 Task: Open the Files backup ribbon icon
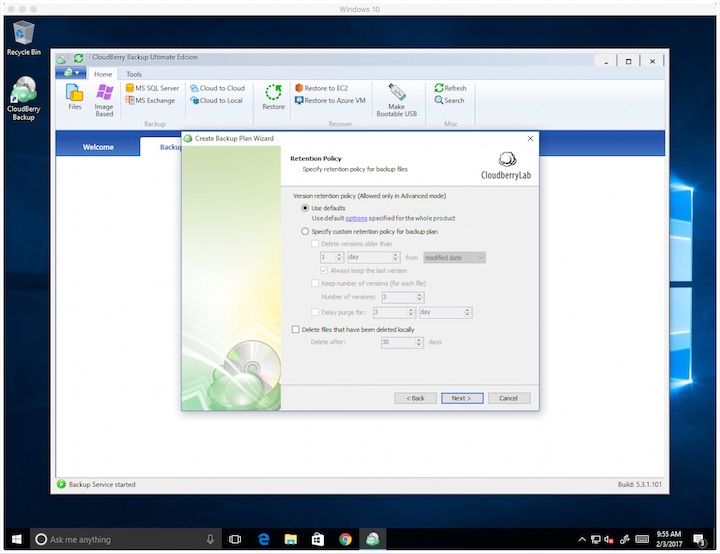(x=74, y=97)
